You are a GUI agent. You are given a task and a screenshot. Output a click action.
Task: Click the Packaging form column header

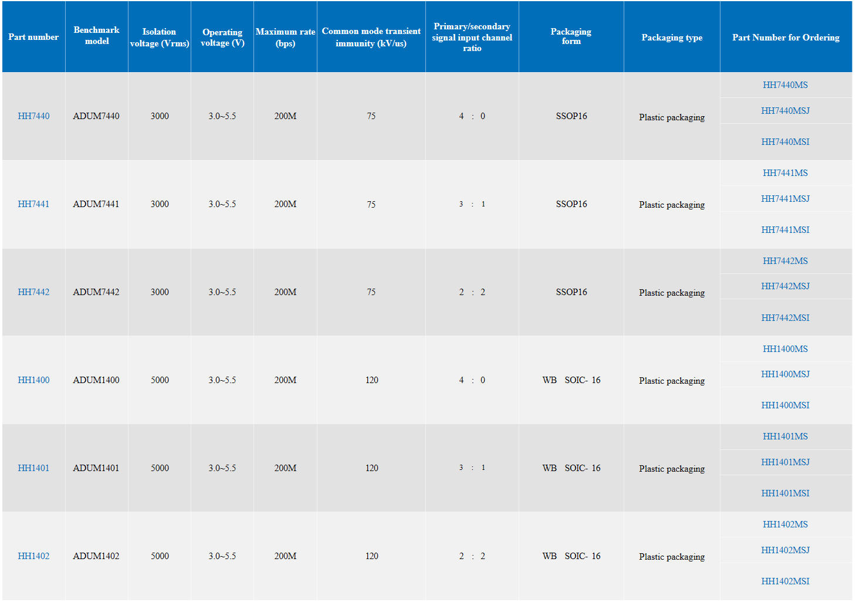pyautogui.click(x=571, y=36)
